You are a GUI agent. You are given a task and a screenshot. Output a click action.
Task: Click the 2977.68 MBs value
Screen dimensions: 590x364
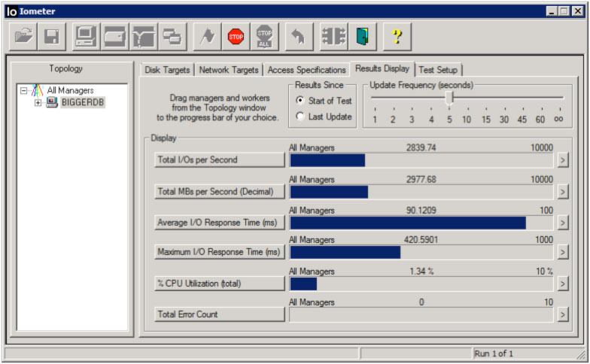tap(421, 179)
